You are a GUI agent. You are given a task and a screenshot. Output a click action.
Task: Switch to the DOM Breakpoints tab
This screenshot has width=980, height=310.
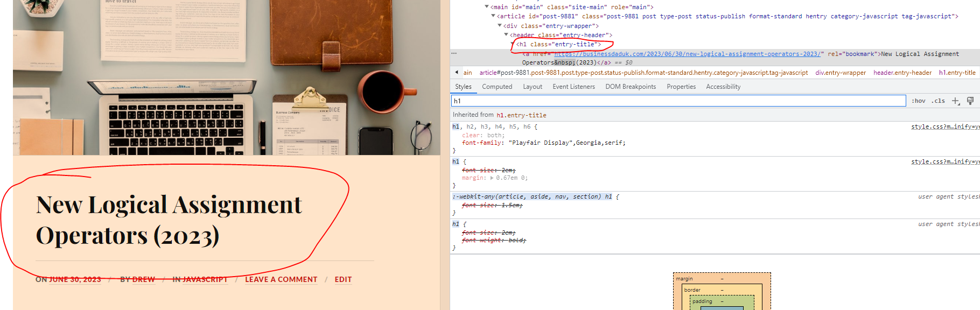point(630,87)
